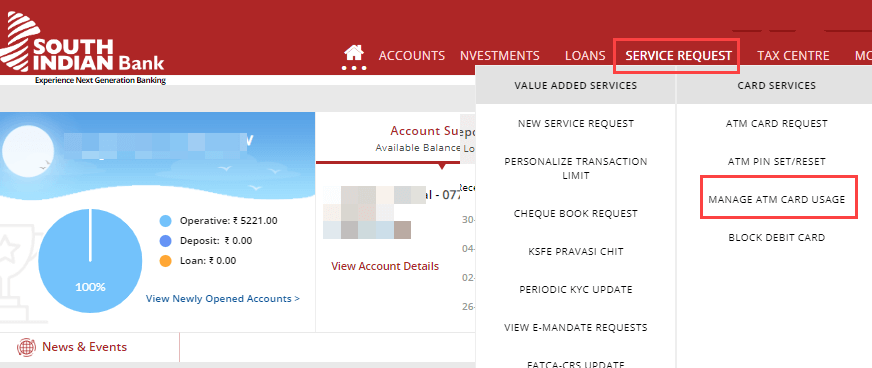Open the Tax Centre menu
The width and height of the screenshot is (872, 368).
coord(793,56)
